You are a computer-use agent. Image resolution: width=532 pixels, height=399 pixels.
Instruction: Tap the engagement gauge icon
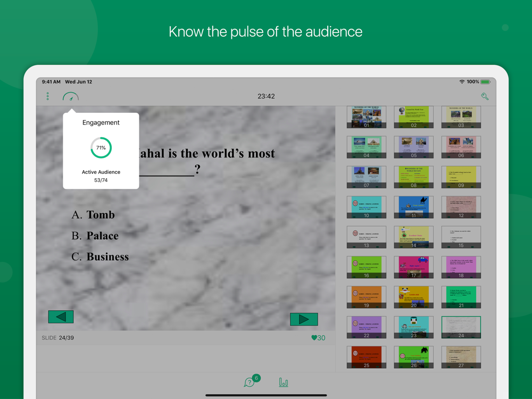point(71,97)
